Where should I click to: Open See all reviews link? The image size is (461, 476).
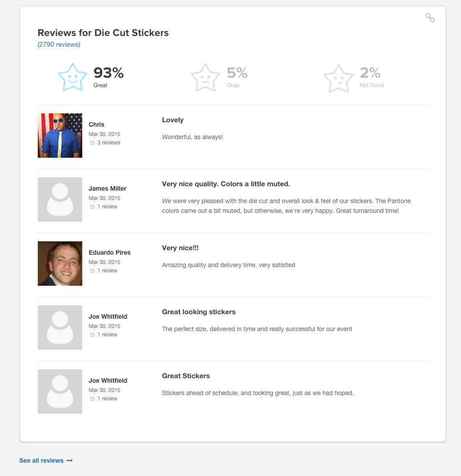pyautogui.click(x=41, y=460)
